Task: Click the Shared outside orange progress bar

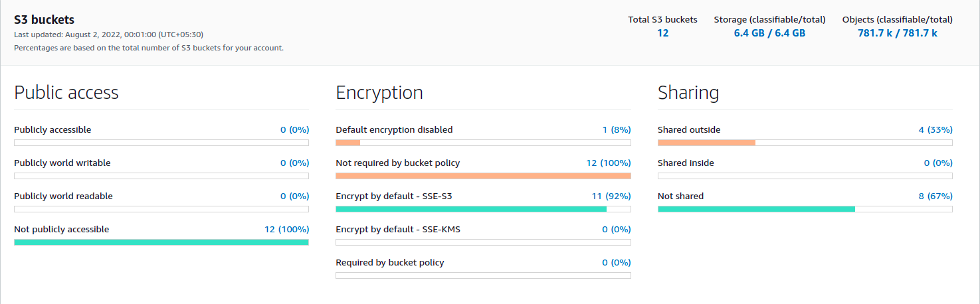Action: click(707, 143)
